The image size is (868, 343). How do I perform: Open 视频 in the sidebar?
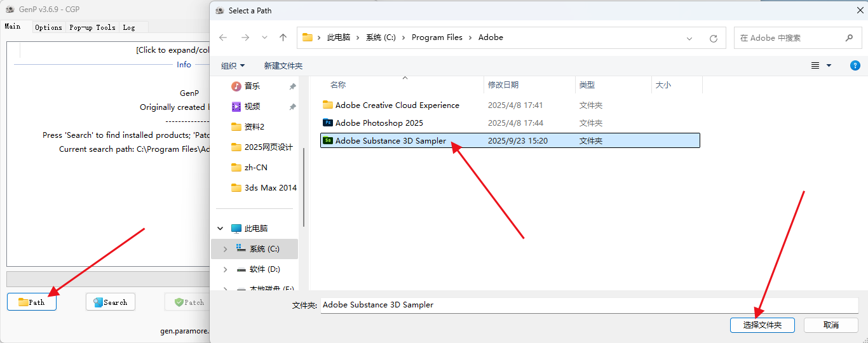point(252,107)
